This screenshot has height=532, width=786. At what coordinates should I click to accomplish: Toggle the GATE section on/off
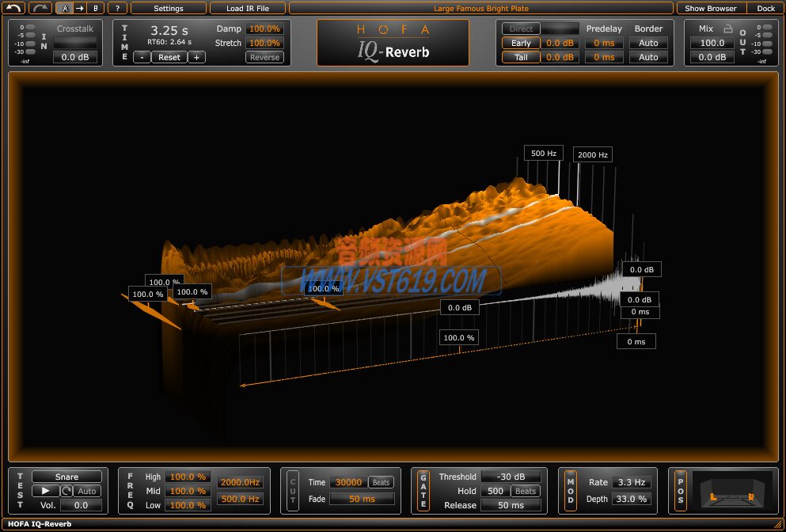click(x=423, y=491)
